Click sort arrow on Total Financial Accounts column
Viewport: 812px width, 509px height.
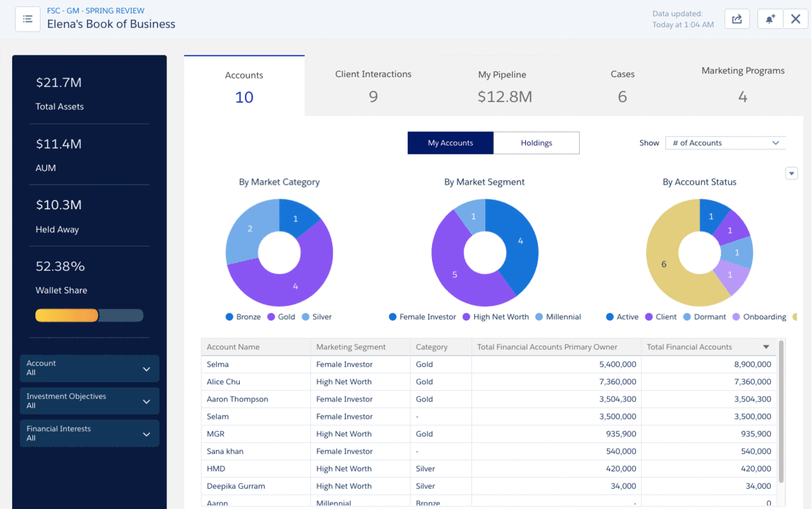(x=766, y=347)
